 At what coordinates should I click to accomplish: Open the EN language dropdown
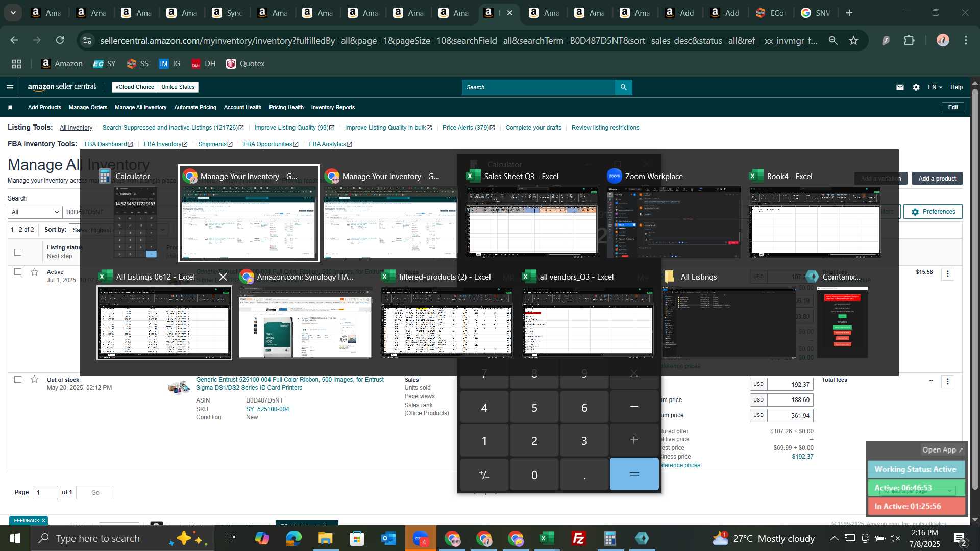tap(935, 87)
